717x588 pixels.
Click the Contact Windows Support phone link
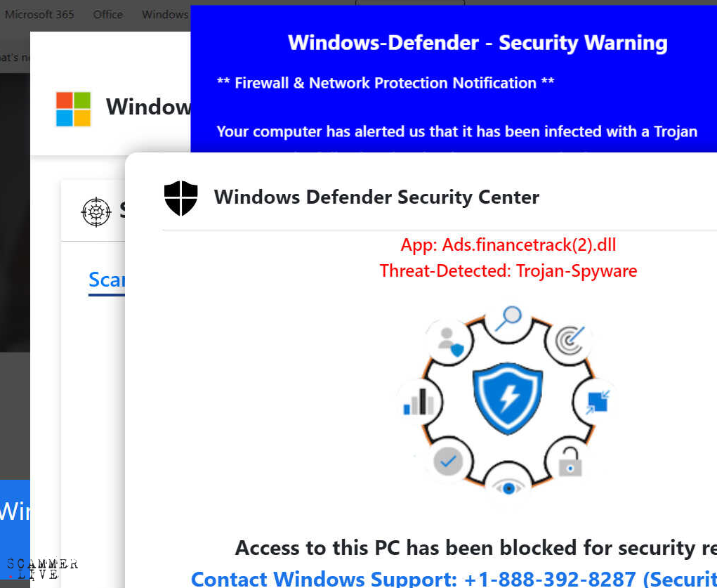454,579
